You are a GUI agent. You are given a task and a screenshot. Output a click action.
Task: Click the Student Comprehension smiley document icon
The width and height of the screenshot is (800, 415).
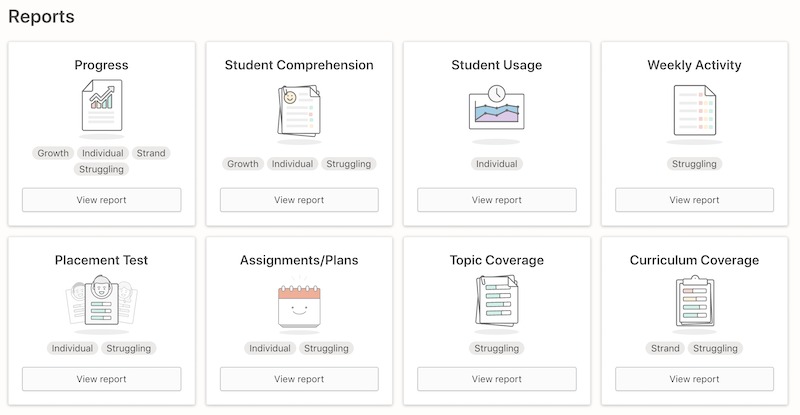(298, 110)
